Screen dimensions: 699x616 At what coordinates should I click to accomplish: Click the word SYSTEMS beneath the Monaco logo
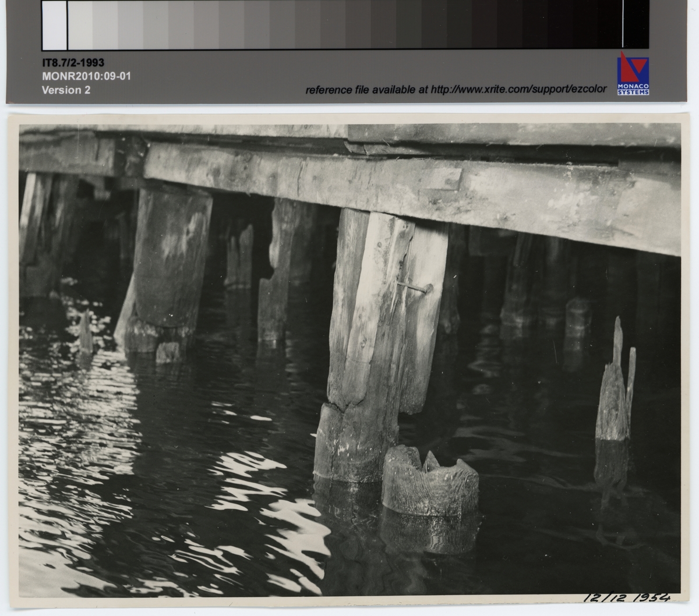coord(633,91)
